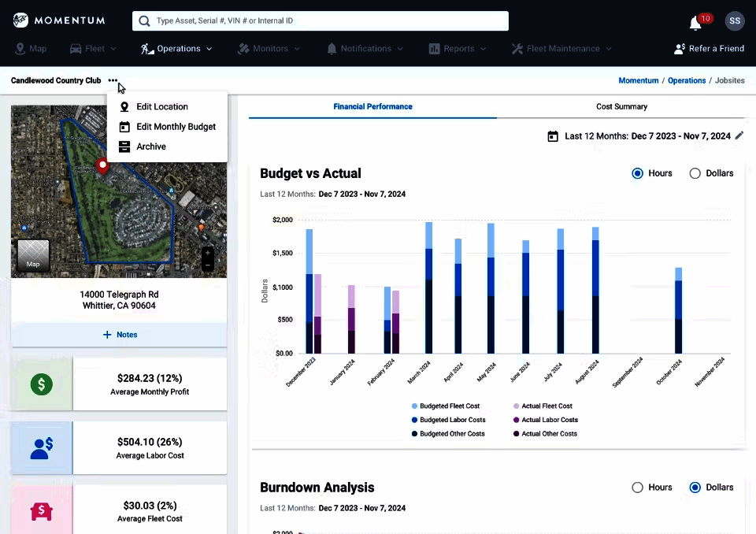Select Hours for Burndown Analysis chart
Image resolution: width=756 pixels, height=534 pixels.
point(637,487)
